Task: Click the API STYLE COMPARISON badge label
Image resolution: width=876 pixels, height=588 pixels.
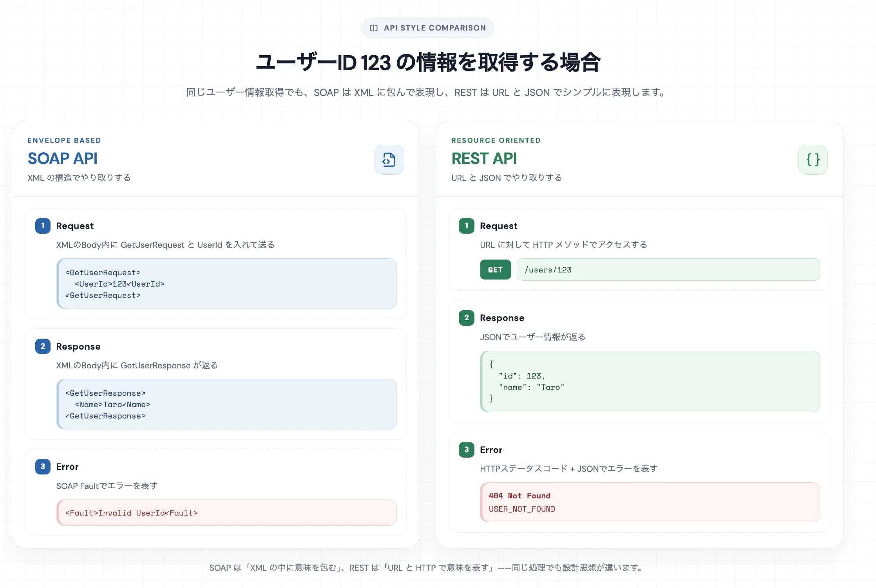Action: (x=435, y=28)
